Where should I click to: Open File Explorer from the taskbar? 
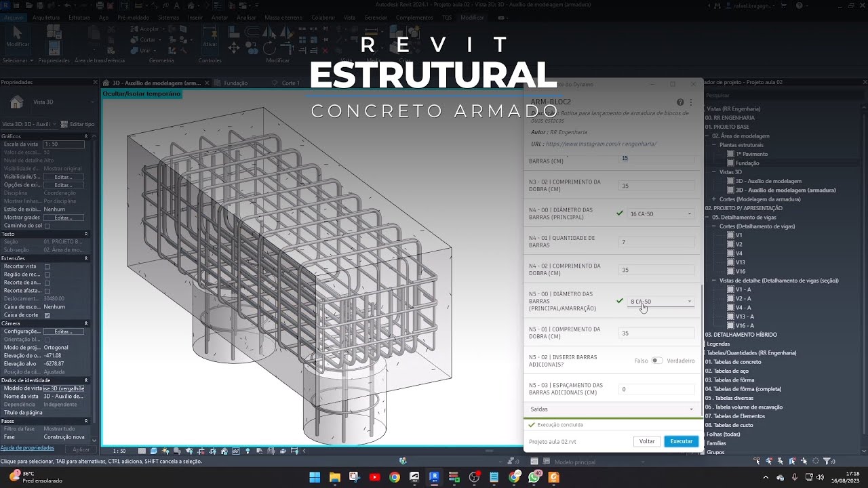(334, 477)
